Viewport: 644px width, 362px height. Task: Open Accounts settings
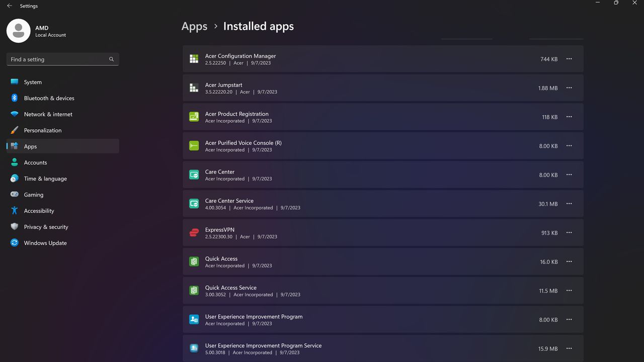[63, 162]
